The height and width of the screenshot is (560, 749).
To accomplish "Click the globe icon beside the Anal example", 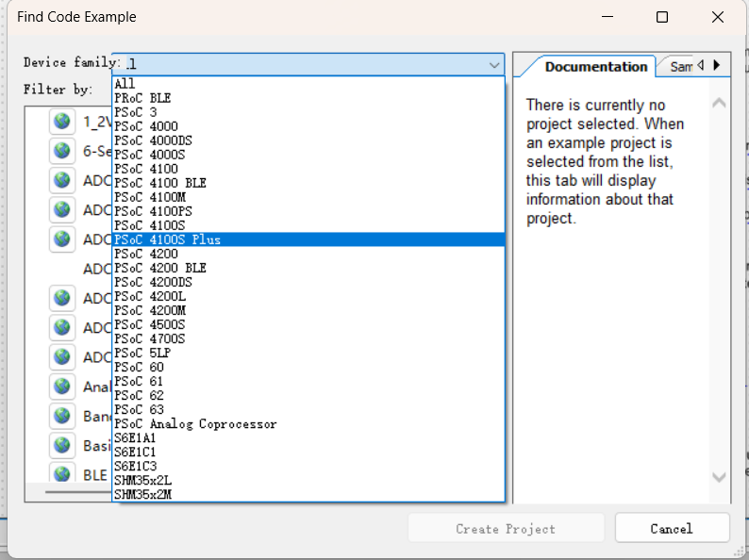I will point(62,386).
